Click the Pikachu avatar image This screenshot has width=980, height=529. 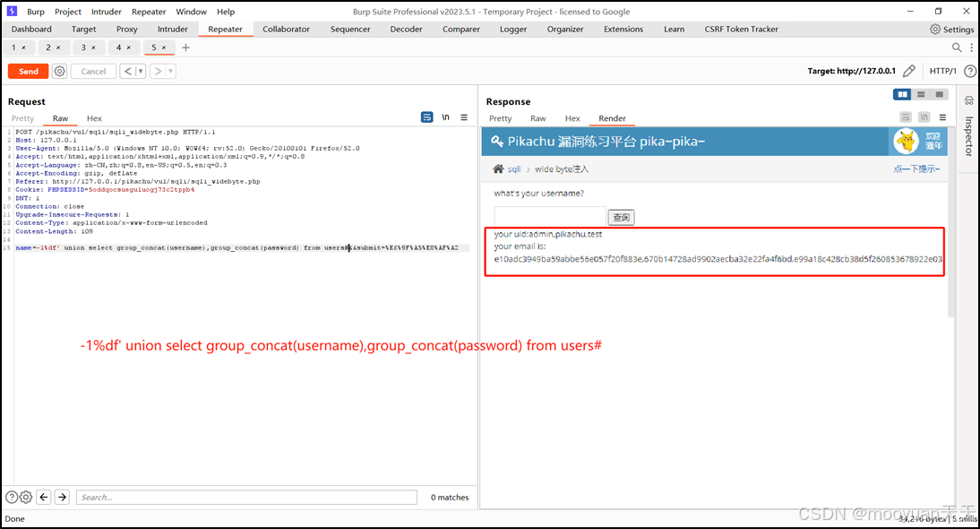(x=906, y=142)
